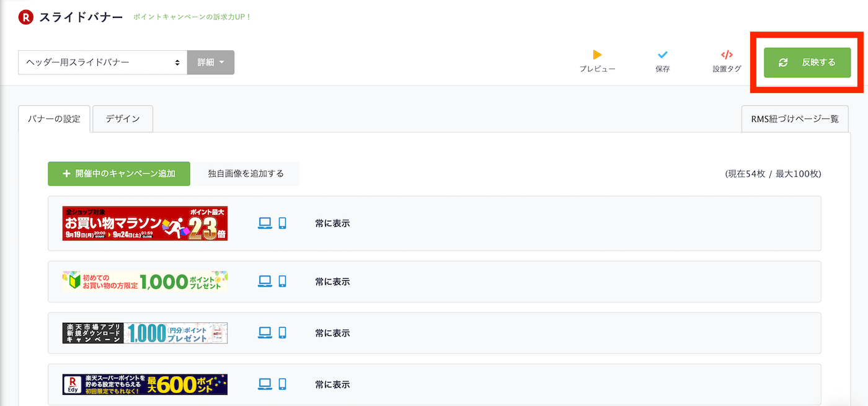868x406 pixels.
Task: Click laptop icon in 楽天Edy row
Action: tap(265, 384)
